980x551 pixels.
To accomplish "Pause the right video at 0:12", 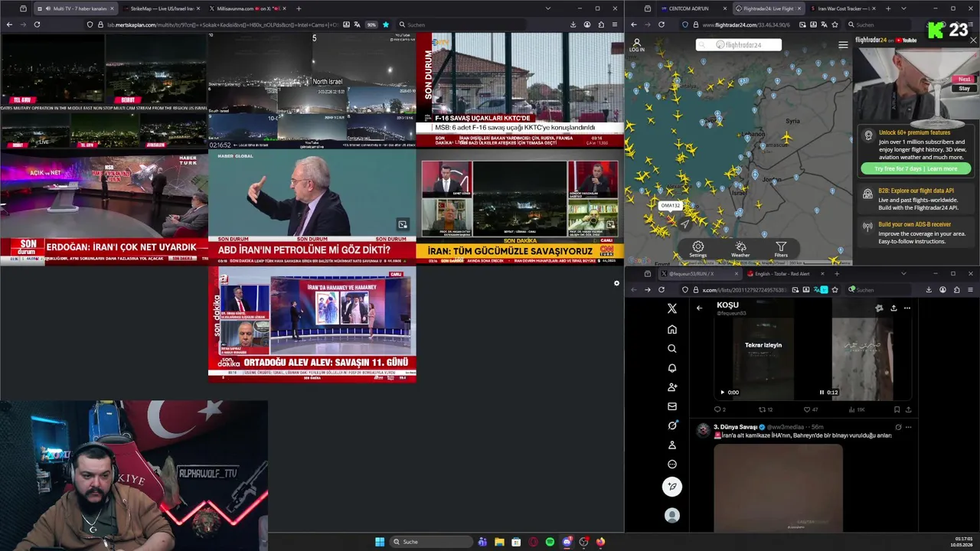I will pyautogui.click(x=822, y=393).
